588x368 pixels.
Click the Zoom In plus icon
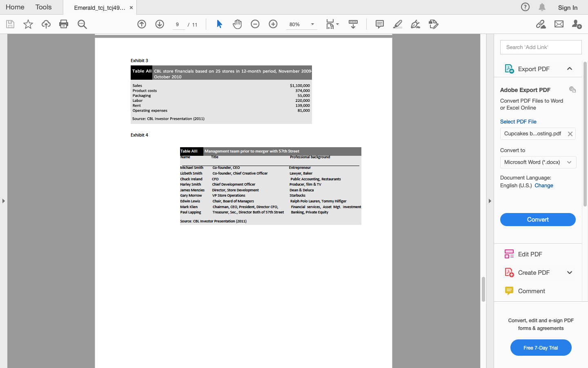(273, 24)
